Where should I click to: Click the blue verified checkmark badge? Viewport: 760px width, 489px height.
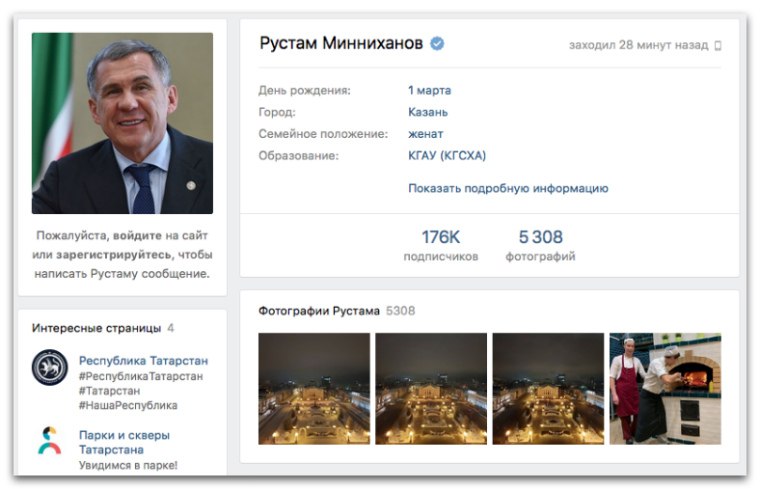click(437, 44)
